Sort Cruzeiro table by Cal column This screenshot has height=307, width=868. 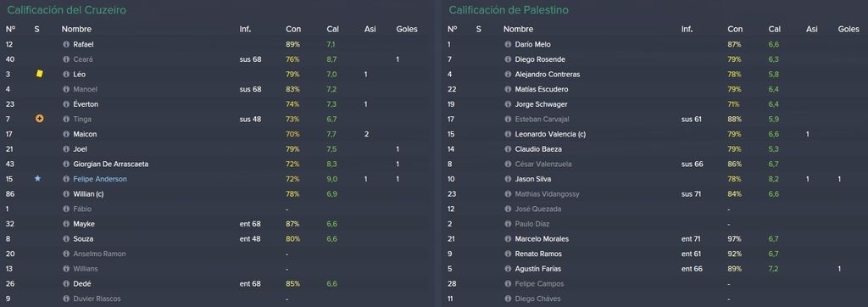tap(332, 29)
